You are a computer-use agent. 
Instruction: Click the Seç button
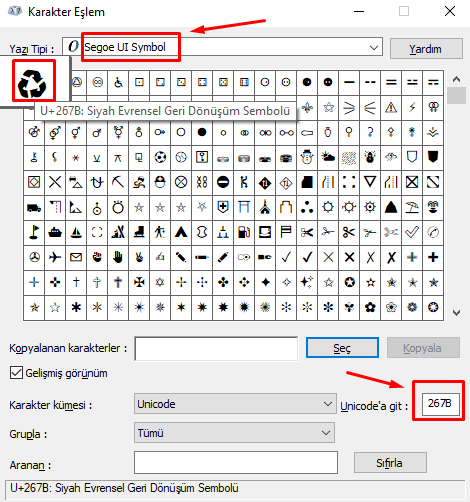click(x=342, y=348)
